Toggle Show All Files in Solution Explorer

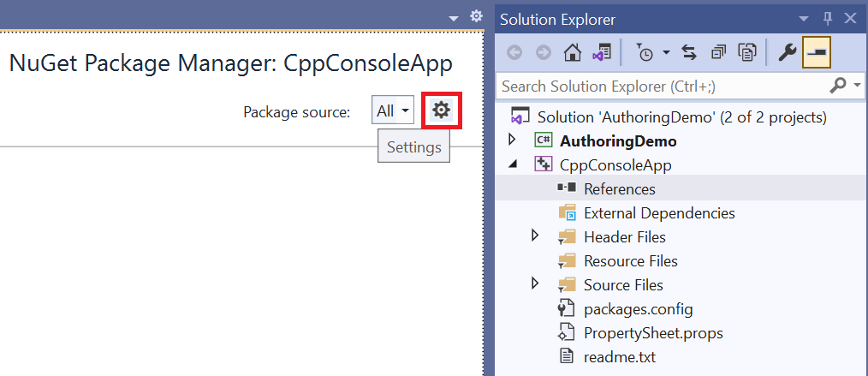(747, 52)
